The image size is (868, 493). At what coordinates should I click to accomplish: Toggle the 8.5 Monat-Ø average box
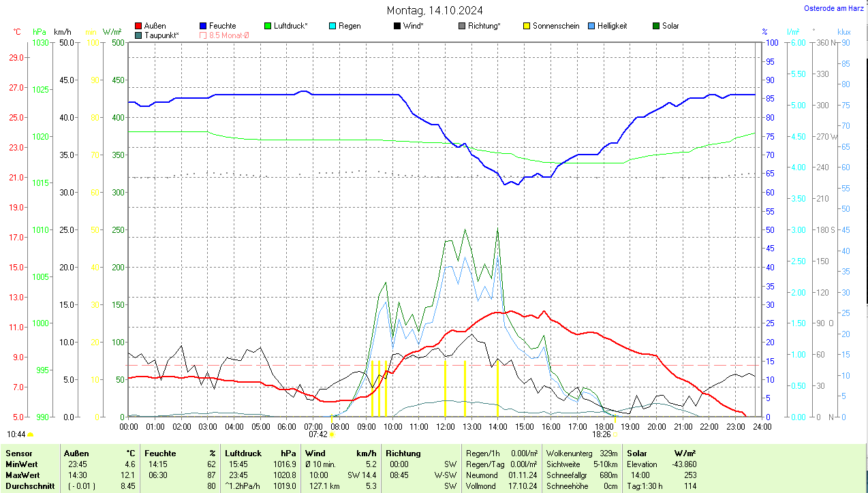tap(202, 35)
